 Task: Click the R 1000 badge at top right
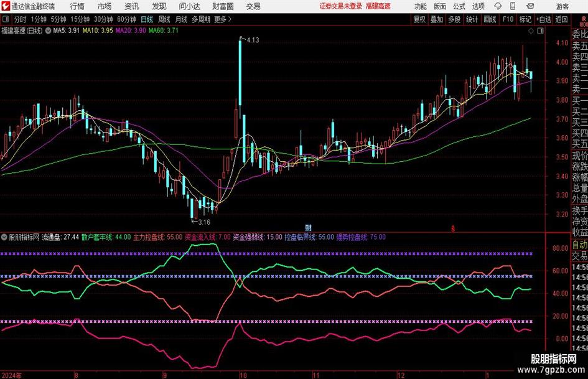[x=584, y=21]
